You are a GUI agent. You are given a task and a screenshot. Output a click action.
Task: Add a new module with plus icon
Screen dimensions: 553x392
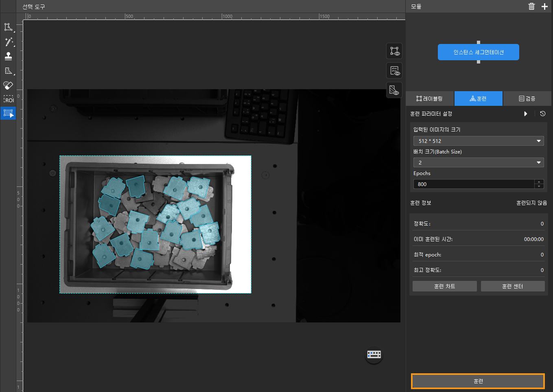tap(544, 6)
